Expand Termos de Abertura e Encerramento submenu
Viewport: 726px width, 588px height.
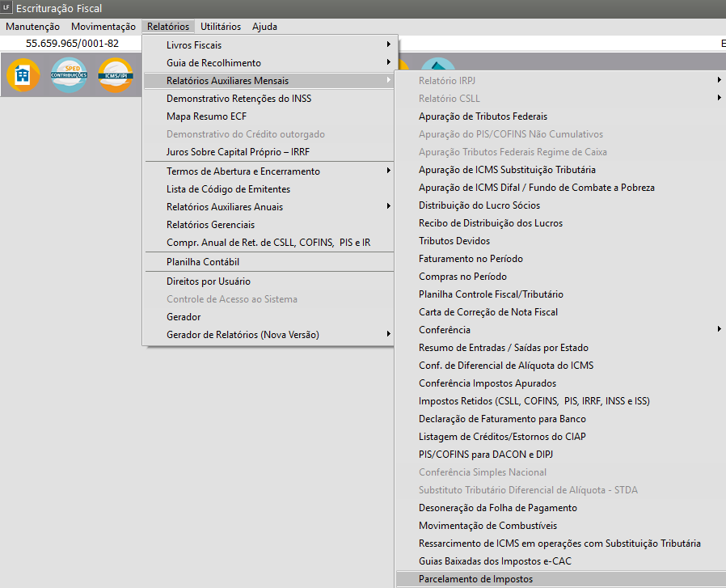243,171
